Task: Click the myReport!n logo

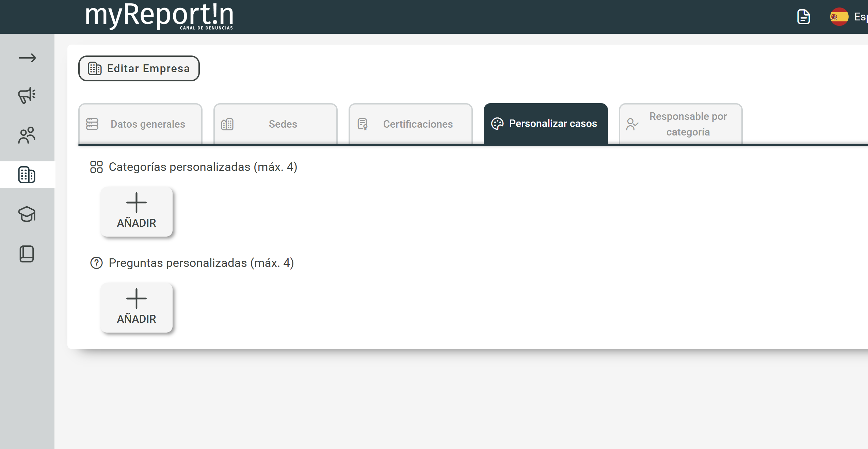Action: 159,16
